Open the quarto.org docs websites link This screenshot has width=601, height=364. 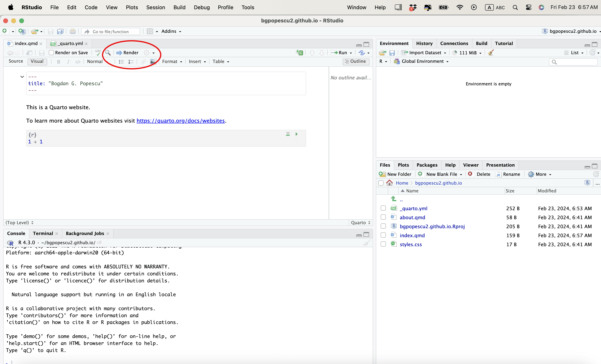point(181,121)
